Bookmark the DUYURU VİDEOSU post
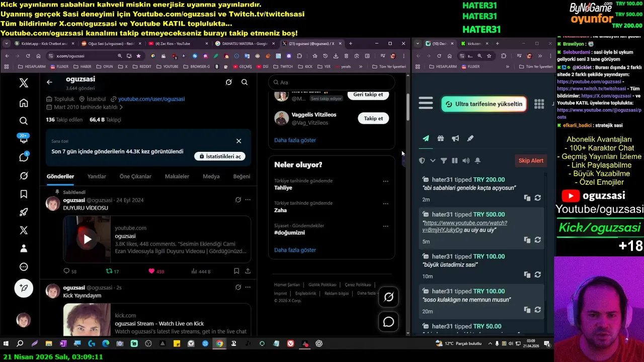This screenshot has height=362, width=644. pos(236,271)
